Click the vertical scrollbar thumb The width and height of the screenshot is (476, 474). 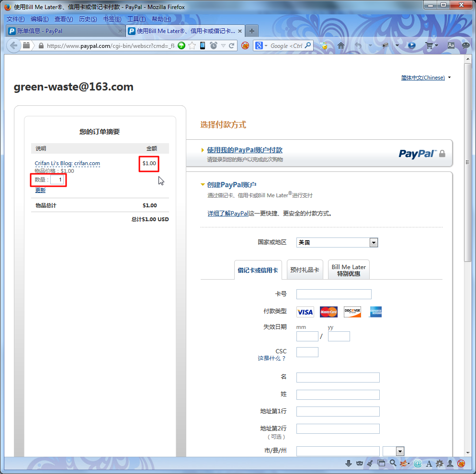point(467,162)
